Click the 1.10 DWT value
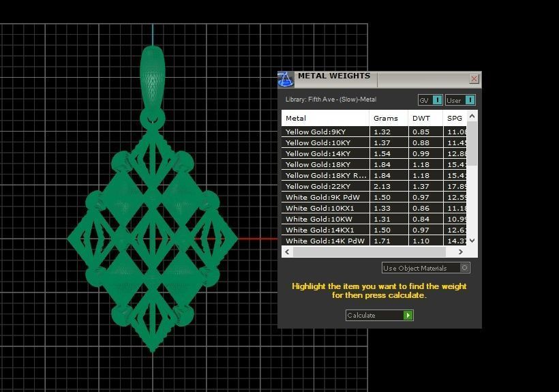This screenshot has height=392, width=559. point(421,241)
